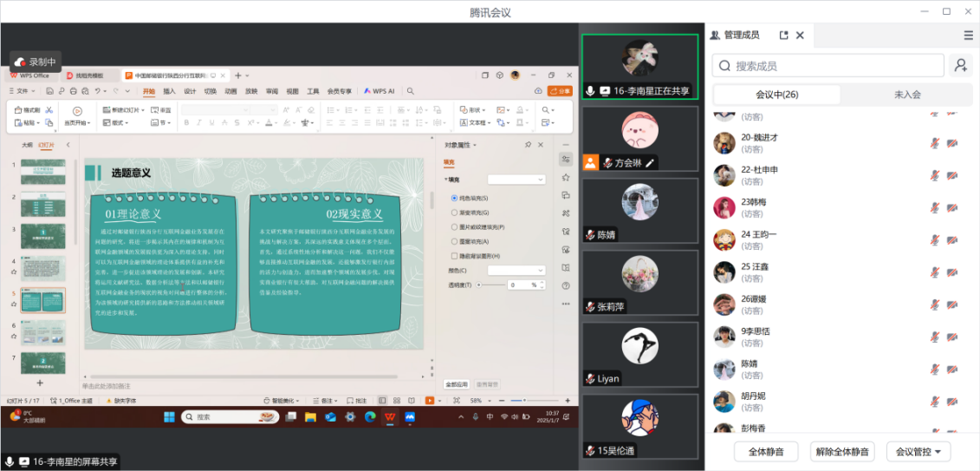Select the 纯色填充 radio button

click(455, 198)
